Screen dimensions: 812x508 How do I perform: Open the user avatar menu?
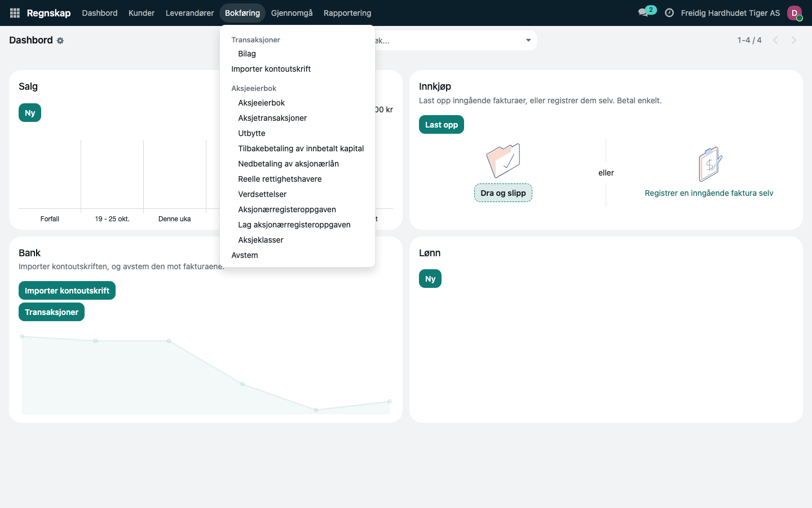point(795,13)
